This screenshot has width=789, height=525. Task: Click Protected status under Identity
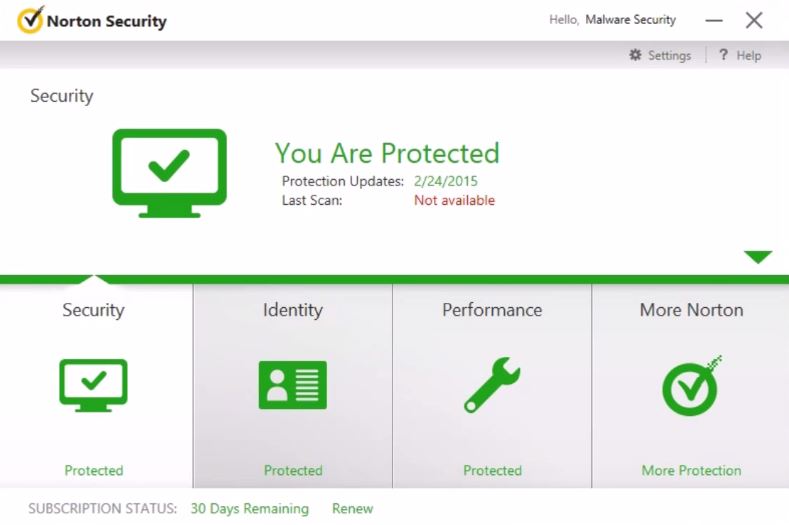point(293,470)
